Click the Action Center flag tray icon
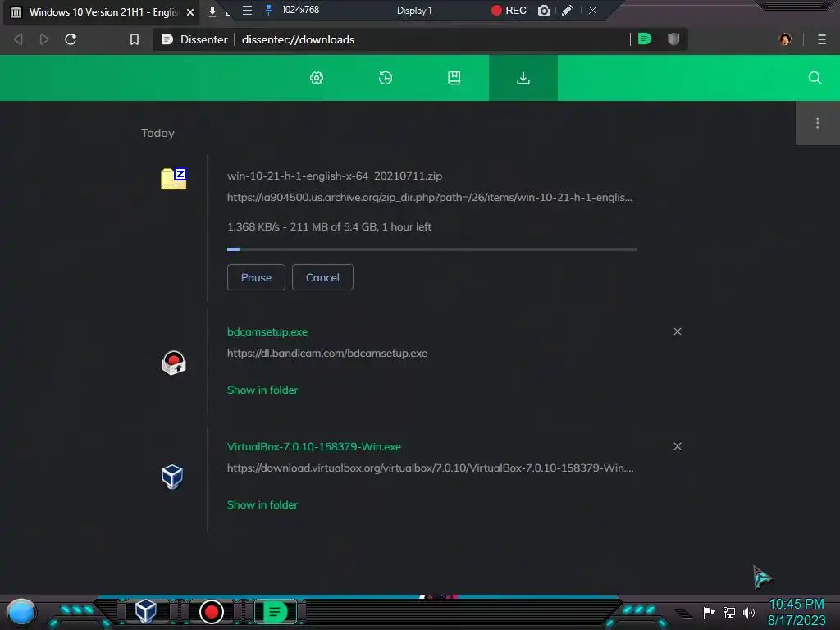 pyautogui.click(x=710, y=612)
